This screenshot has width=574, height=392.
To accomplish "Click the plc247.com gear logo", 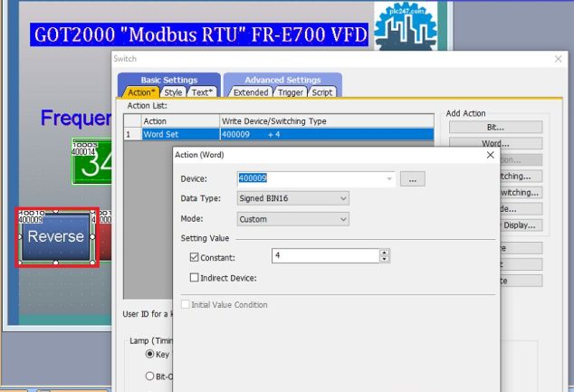I will coord(406,25).
